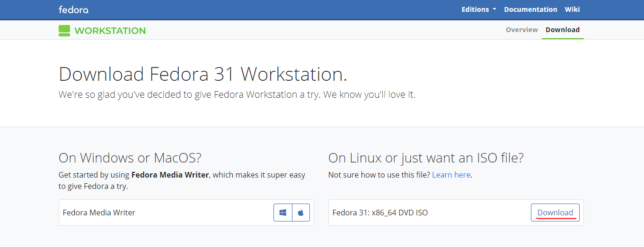Click the Download button for x86_64 ISO
Screen dimensions: 644x247
point(555,213)
